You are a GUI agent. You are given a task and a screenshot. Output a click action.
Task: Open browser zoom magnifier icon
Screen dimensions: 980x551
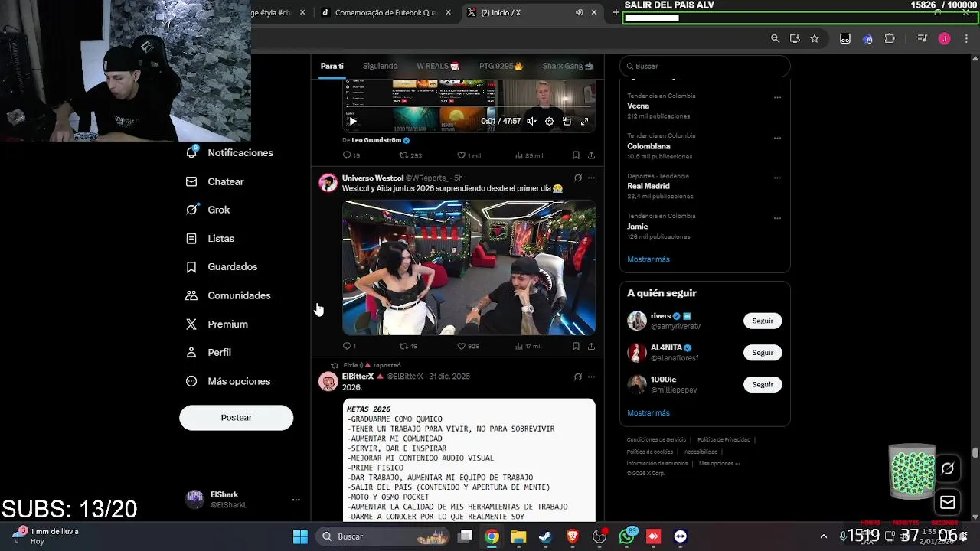(x=775, y=38)
